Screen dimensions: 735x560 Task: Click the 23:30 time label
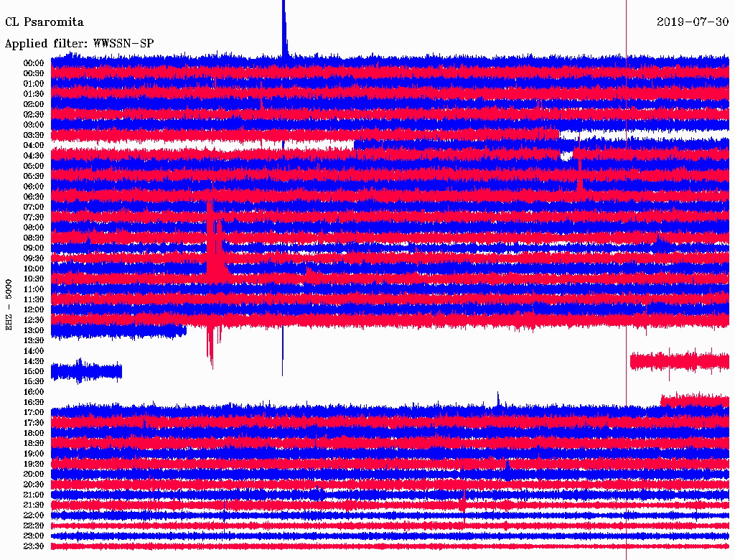tap(34, 546)
